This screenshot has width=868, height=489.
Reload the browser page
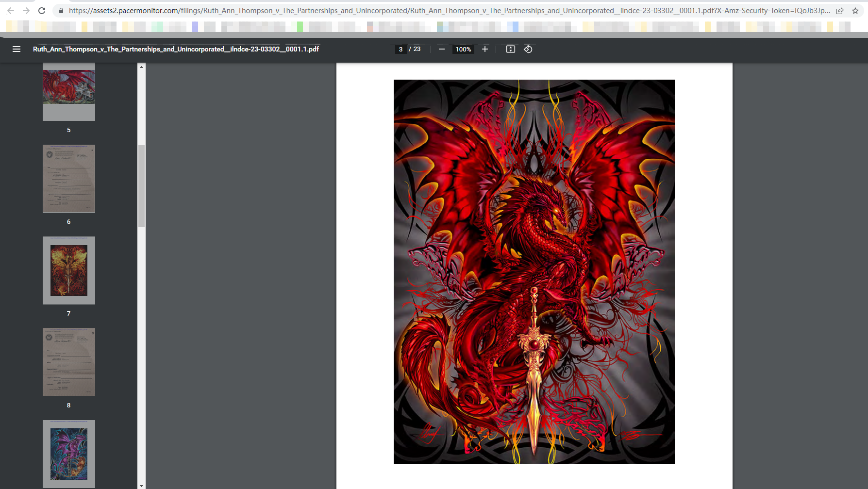tap(42, 11)
